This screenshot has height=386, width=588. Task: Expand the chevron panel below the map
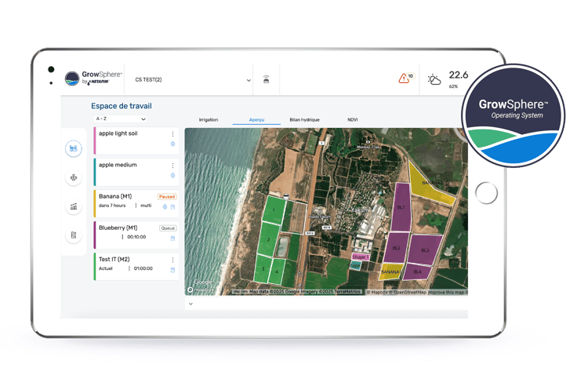189,304
